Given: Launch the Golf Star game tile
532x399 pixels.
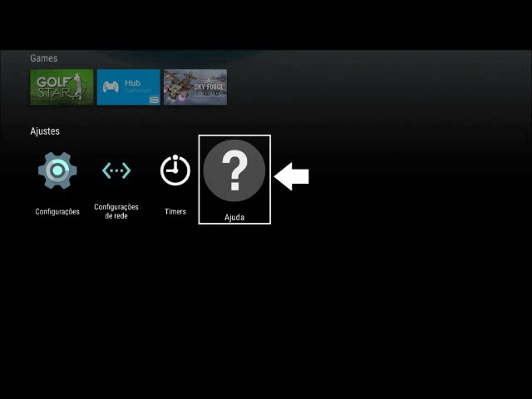Looking at the screenshot, I should [x=62, y=87].
